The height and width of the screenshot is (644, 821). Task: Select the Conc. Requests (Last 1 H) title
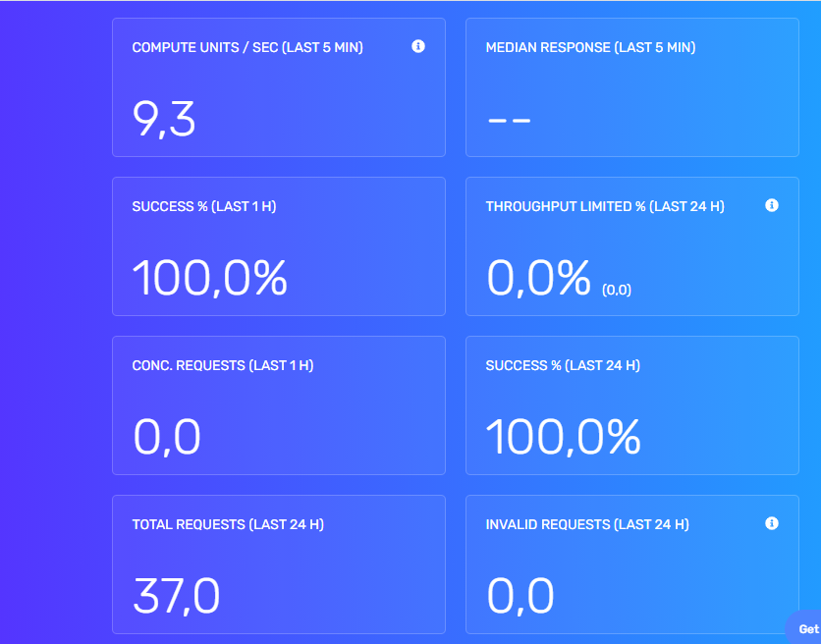click(223, 365)
